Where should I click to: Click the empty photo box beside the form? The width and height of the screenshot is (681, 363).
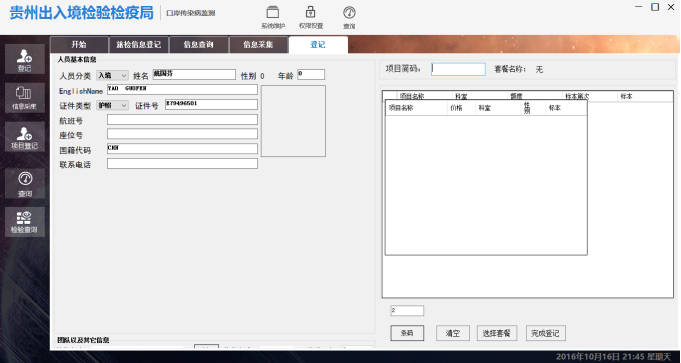tap(293, 121)
